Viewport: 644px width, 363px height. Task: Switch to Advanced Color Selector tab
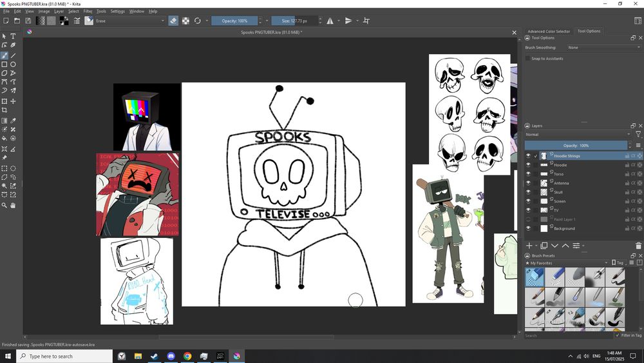[549, 31]
